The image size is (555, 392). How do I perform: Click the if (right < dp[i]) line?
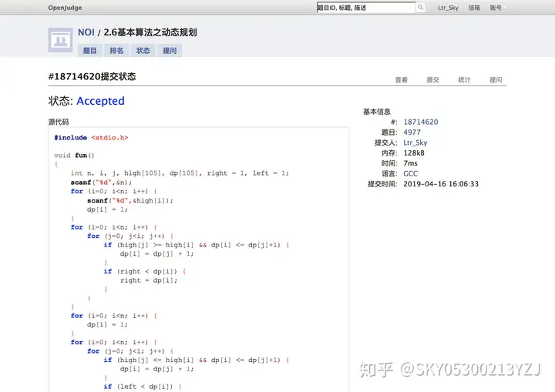144,271
